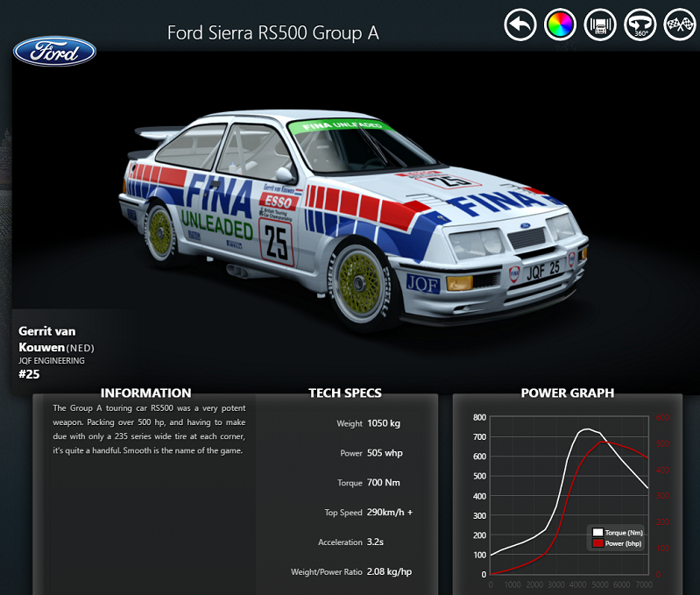Click the POWER GRAPH heading
The height and width of the screenshot is (595, 700).
coord(568,393)
